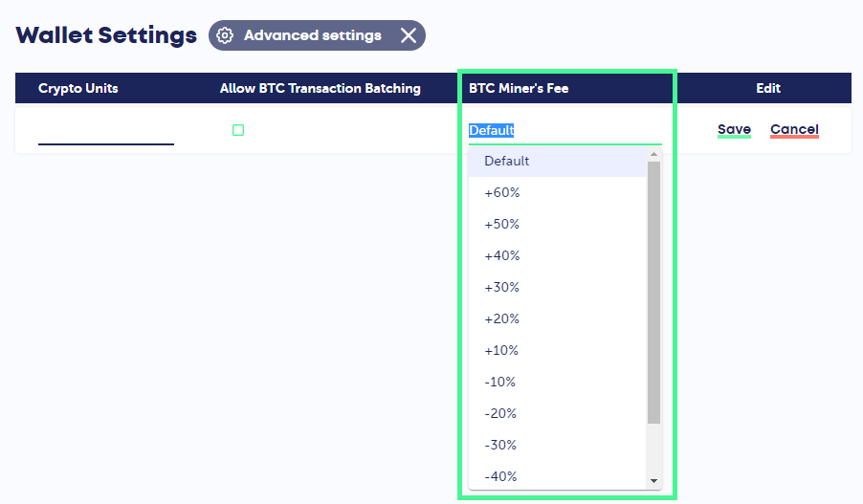The width and height of the screenshot is (863, 504).
Task: Select the +40% fee option
Action: tap(501, 255)
